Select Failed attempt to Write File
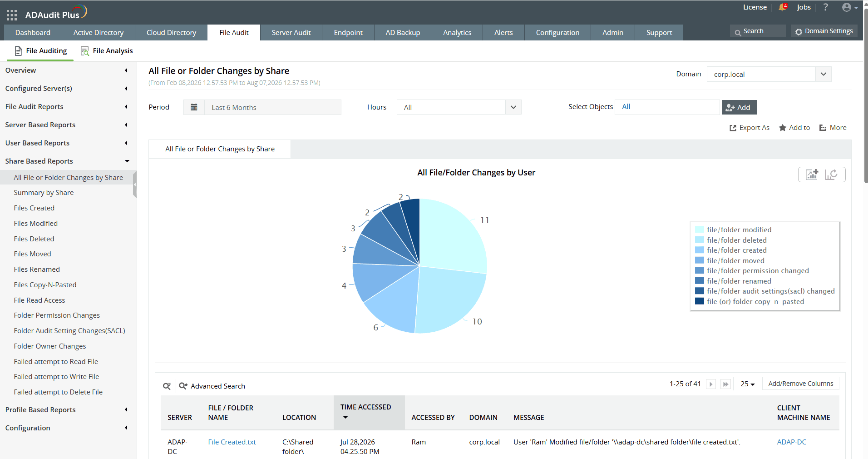The width and height of the screenshot is (868, 459). click(x=56, y=377)
